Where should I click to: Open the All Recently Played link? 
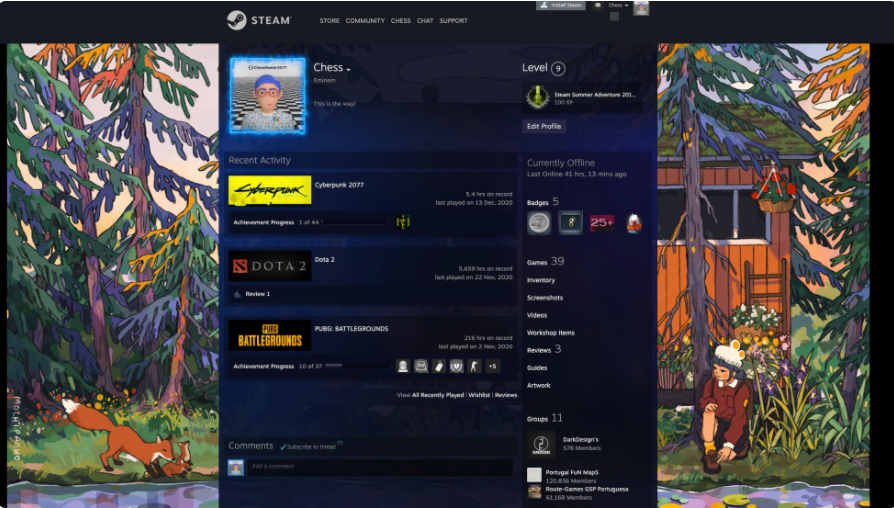[x=438, y=395]
